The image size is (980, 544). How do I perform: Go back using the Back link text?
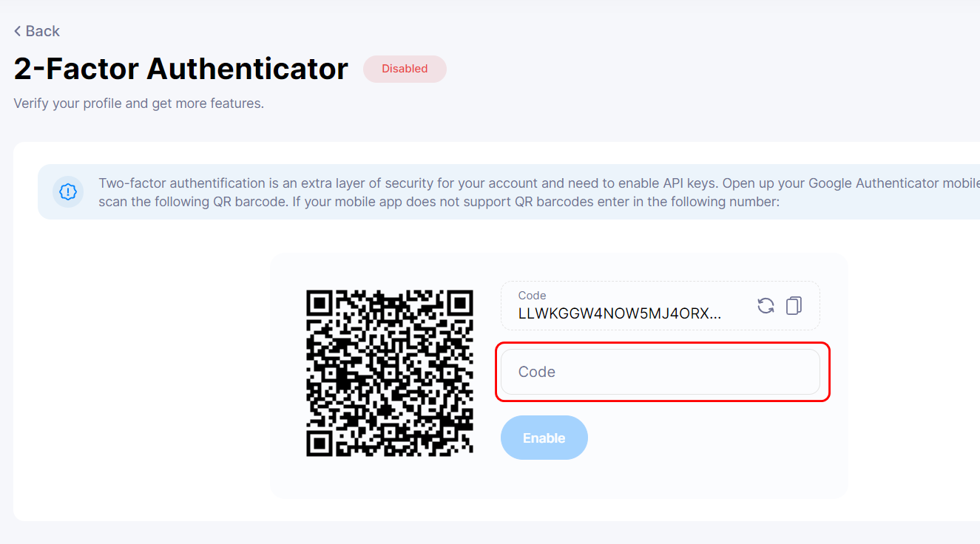[42, 31]
